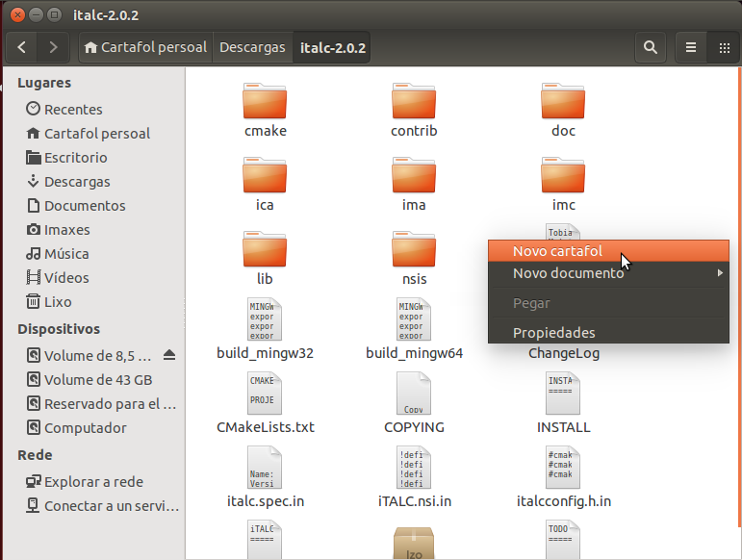Open Lixo trash in the sidebar
This screenshot has width=742, height=560.
[x=93, y=302]
